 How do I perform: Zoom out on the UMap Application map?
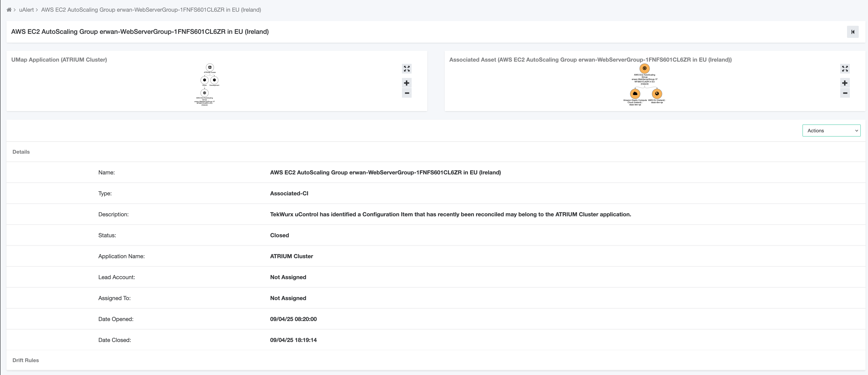(x=407, y=93)
